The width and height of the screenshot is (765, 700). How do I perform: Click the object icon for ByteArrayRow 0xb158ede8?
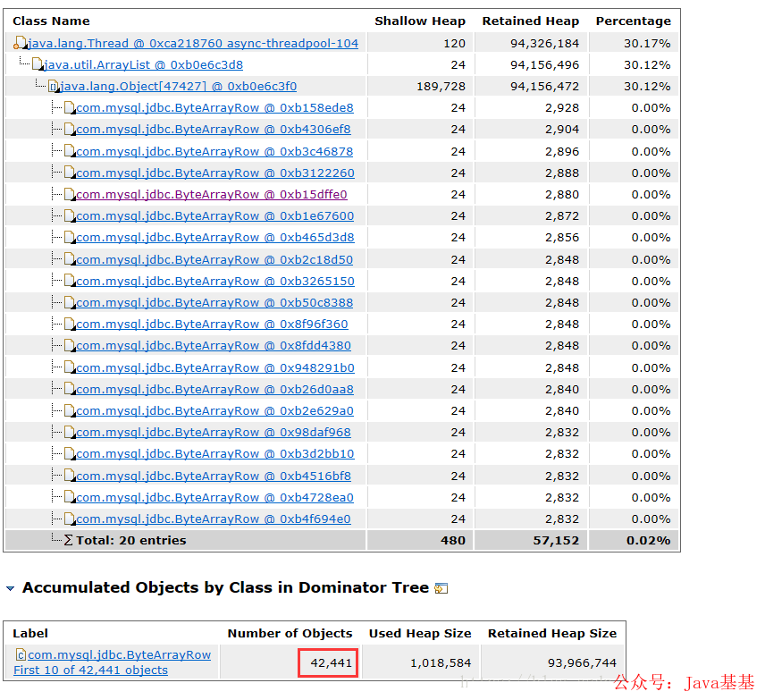pos(70,107)
